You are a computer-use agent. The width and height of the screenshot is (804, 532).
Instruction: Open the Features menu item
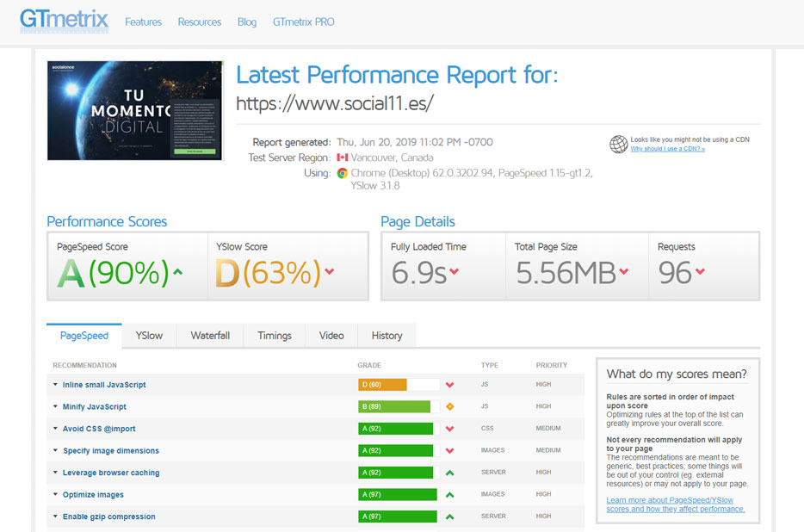click(143, 22)
